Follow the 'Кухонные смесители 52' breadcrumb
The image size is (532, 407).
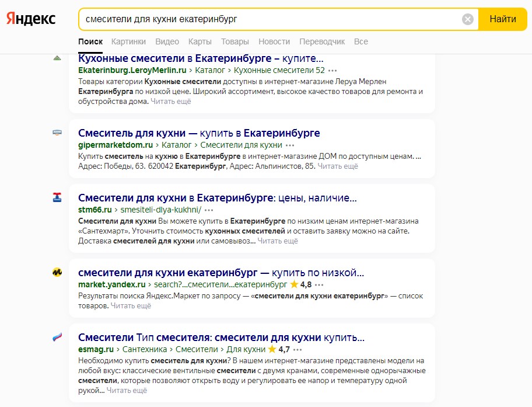click(279, 70)
